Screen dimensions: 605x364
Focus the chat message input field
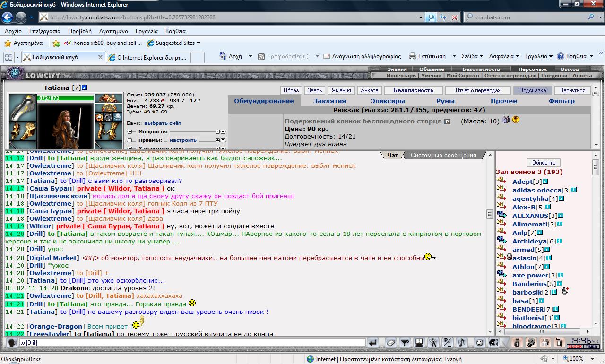(x=192, y=342)
